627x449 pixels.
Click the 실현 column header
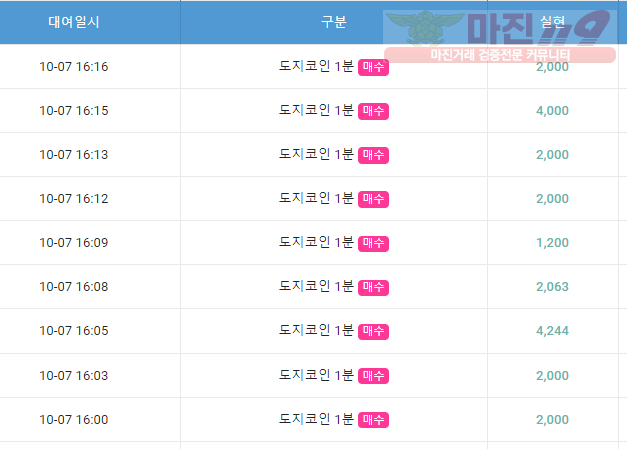(552, 22)
